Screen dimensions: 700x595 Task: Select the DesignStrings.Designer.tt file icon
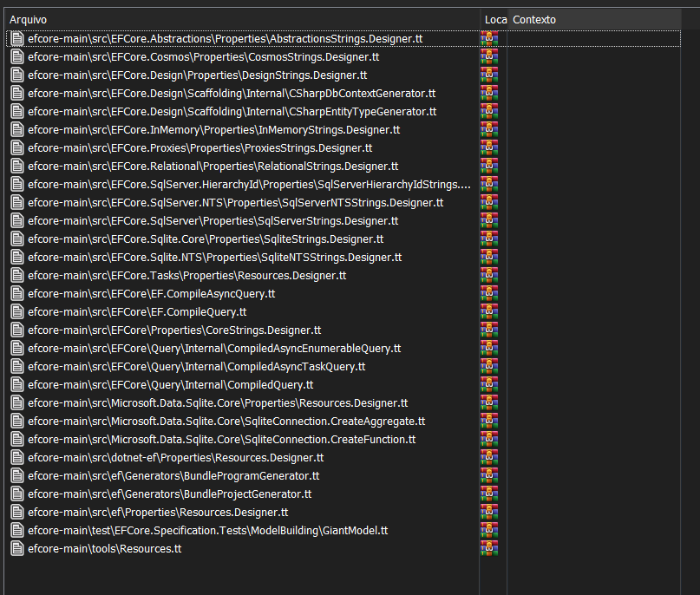point(17,75)
